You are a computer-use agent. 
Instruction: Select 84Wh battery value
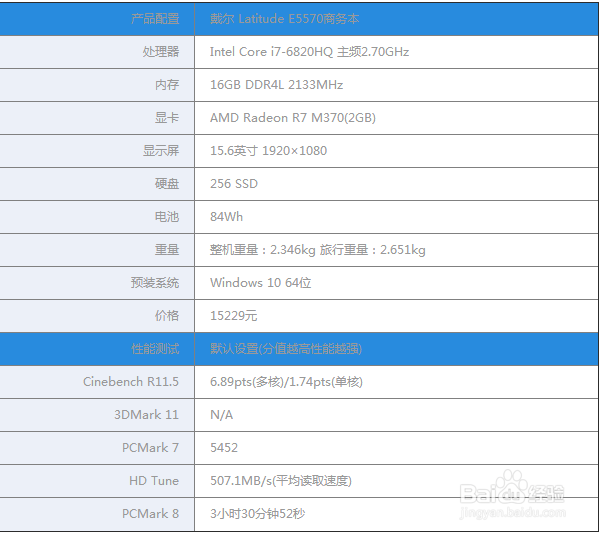tap(226, 217)
